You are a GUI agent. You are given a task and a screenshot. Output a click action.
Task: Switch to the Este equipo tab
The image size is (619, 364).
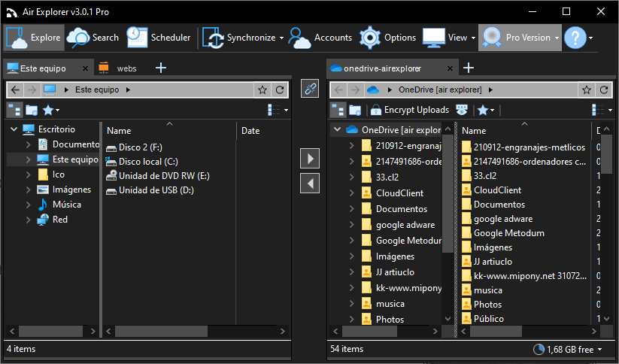pos(43,68)
